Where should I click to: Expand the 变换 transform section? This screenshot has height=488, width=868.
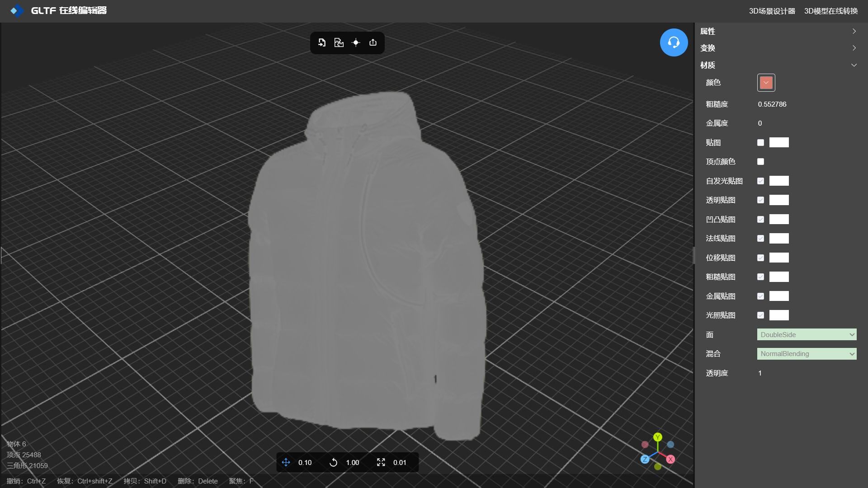[778, 48]
